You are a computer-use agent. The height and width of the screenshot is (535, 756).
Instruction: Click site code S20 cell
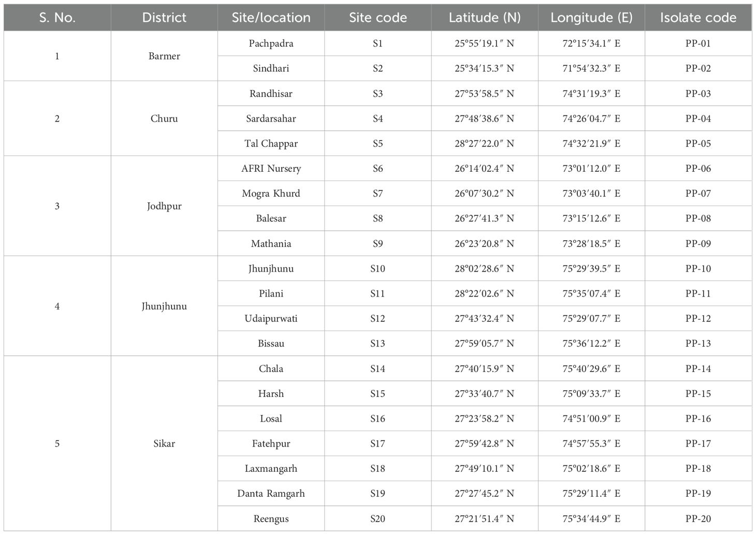tap(377, 518)
